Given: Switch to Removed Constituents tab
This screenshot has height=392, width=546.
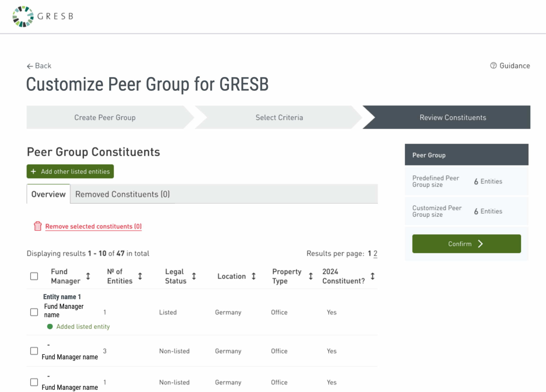Looking at the screenshot, I should (122, 194).
